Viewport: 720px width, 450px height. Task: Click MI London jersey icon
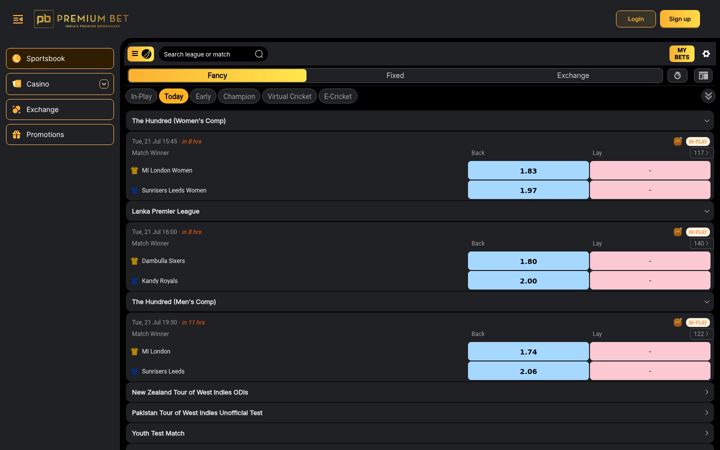pyautogui.click(x=135, y=351)
